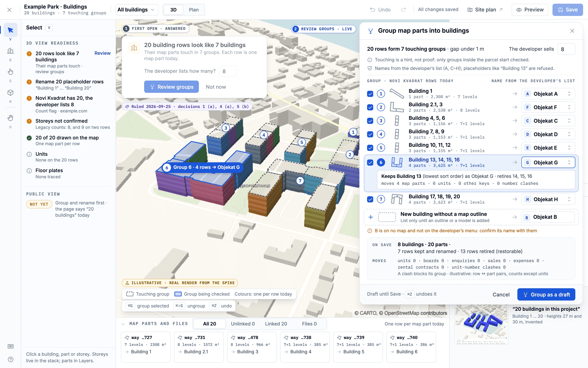Select the Building 1 shape outline icon
588x368 pixels.
397,94
